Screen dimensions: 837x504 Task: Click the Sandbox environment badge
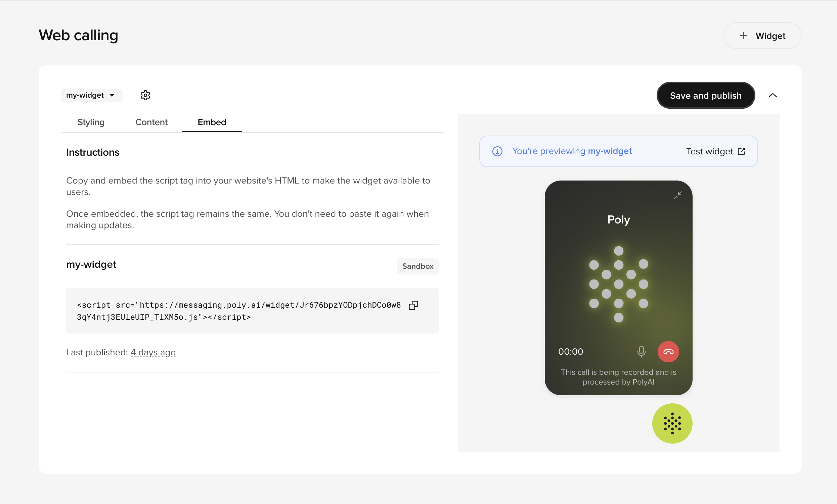click(x=418, y=266)
